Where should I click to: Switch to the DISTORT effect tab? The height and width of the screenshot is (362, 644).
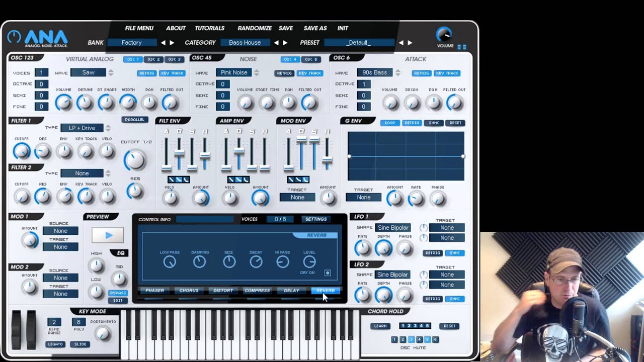[223, 291]
